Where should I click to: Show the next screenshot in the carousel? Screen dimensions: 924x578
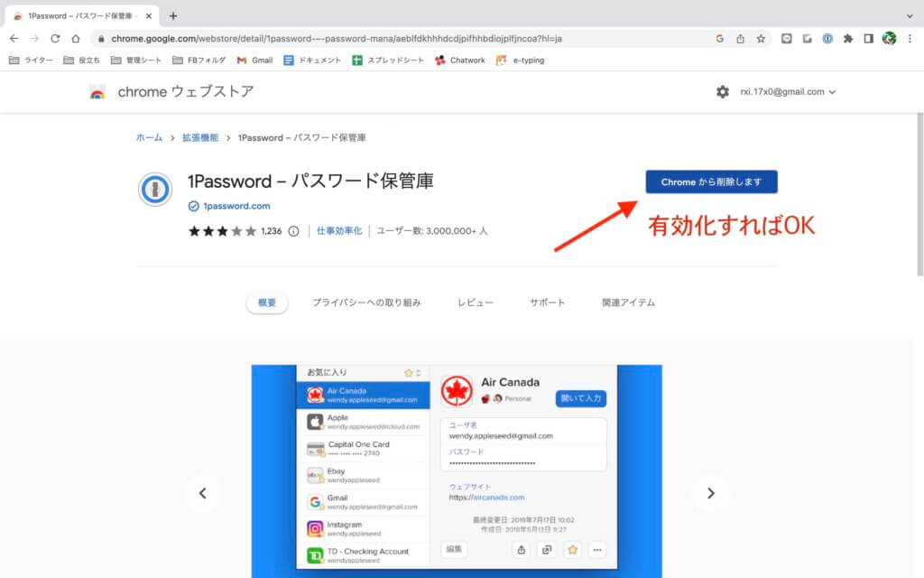(711, 493)
